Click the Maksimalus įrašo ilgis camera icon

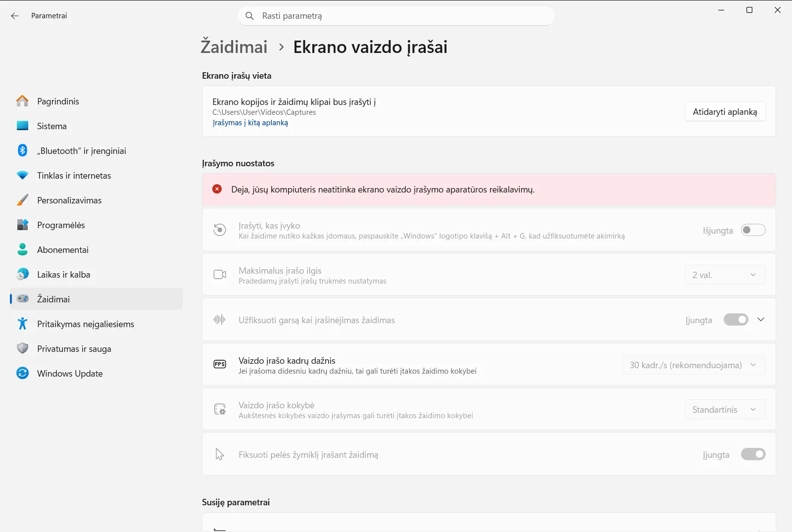pos(220,274)
